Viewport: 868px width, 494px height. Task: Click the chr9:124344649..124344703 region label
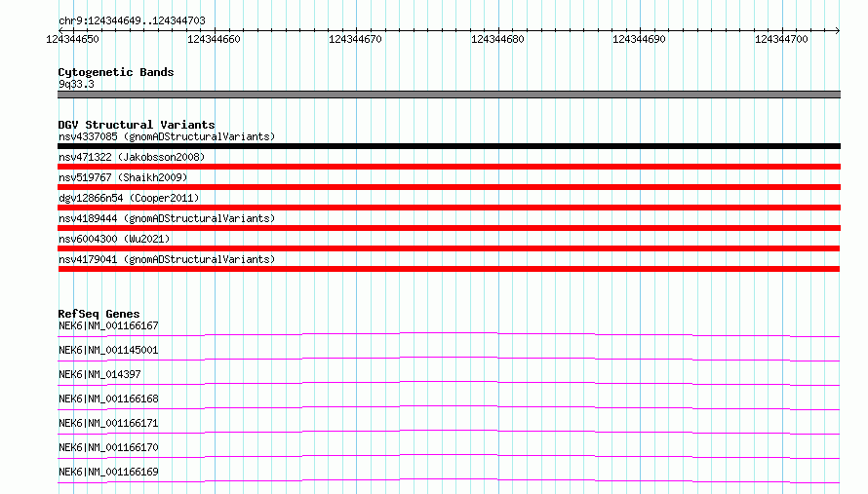click(132, 20)
